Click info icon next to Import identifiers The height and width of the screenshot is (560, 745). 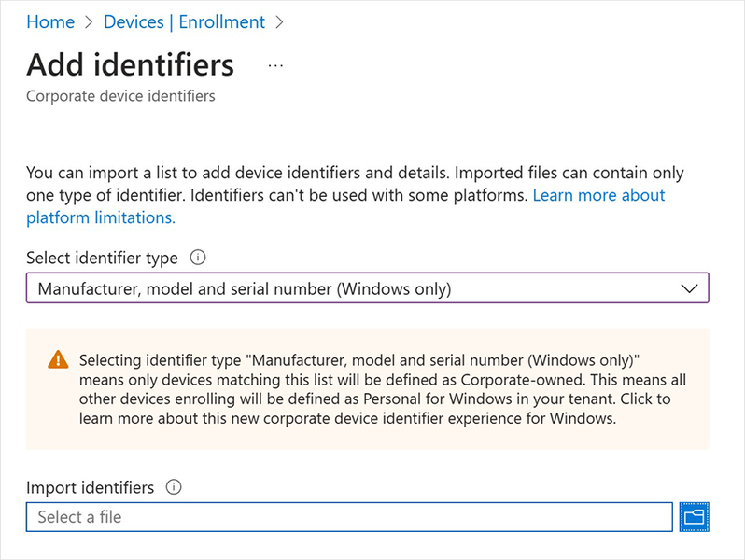click(x=173, y=487)
